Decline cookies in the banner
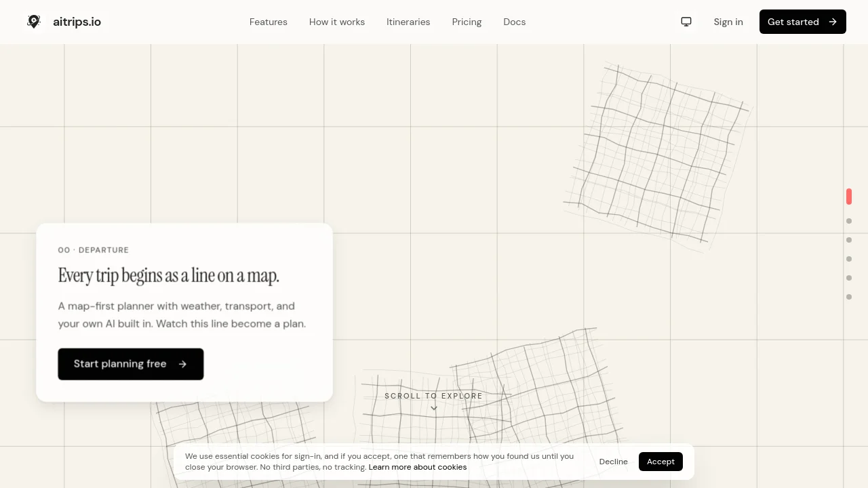The image size is (868, 488). (x=614, y=462)
